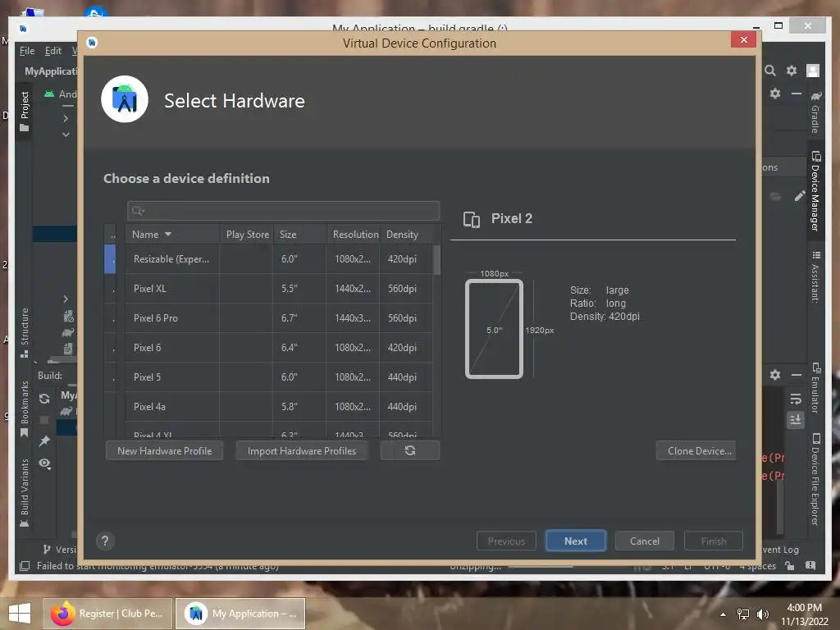840x630 pixels.
Task: Click Import Hardware Profiles button
Action: click(302, 450)
